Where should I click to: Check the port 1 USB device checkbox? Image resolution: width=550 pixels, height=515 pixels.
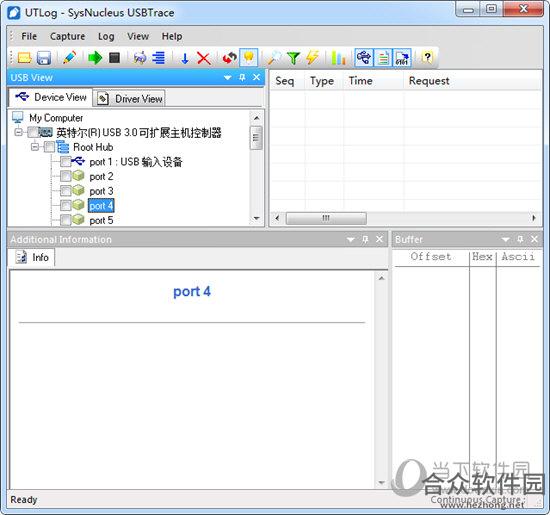click(66, 162)
